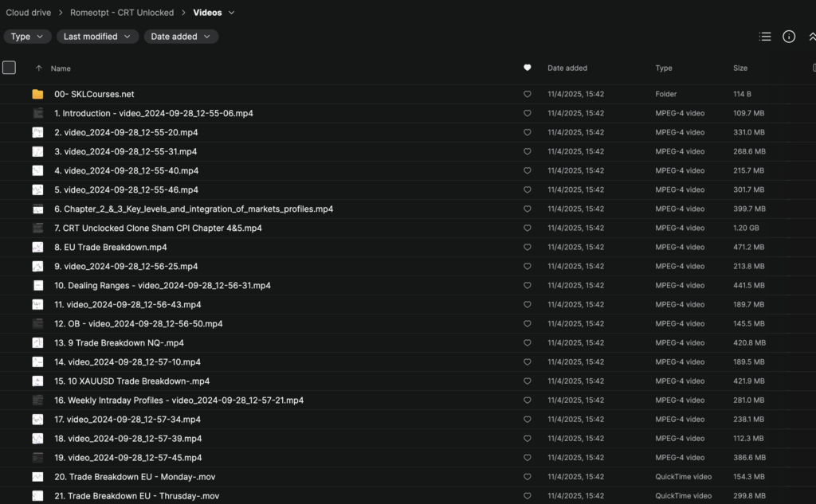Open the Date added filter dropdown
This screenshot has height=504, width=816.
[181, 37]
